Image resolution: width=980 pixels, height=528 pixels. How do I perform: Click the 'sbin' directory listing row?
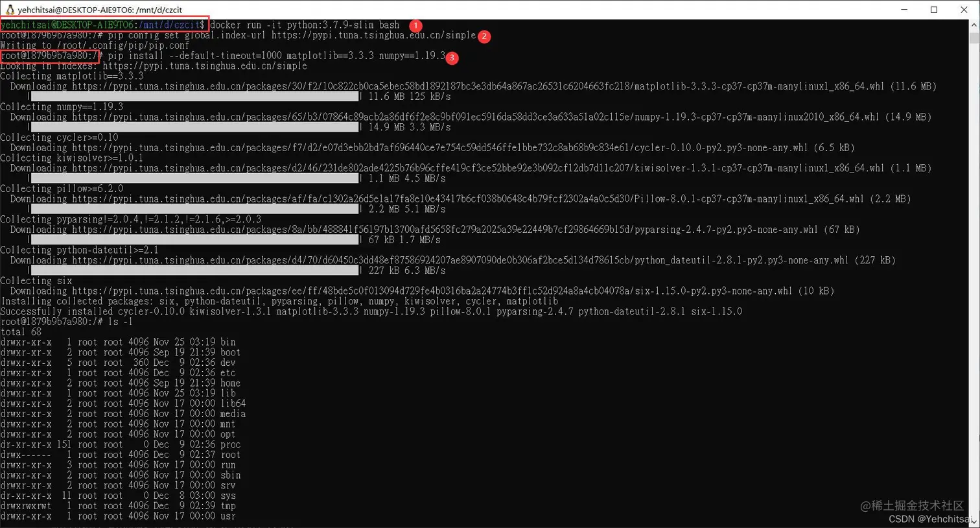(121, 475)
